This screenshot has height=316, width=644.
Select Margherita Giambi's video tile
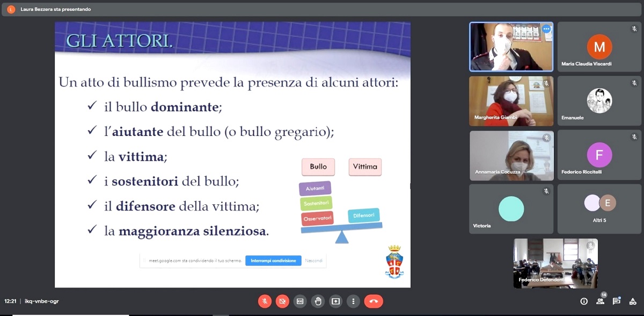(x=511, y=101)
